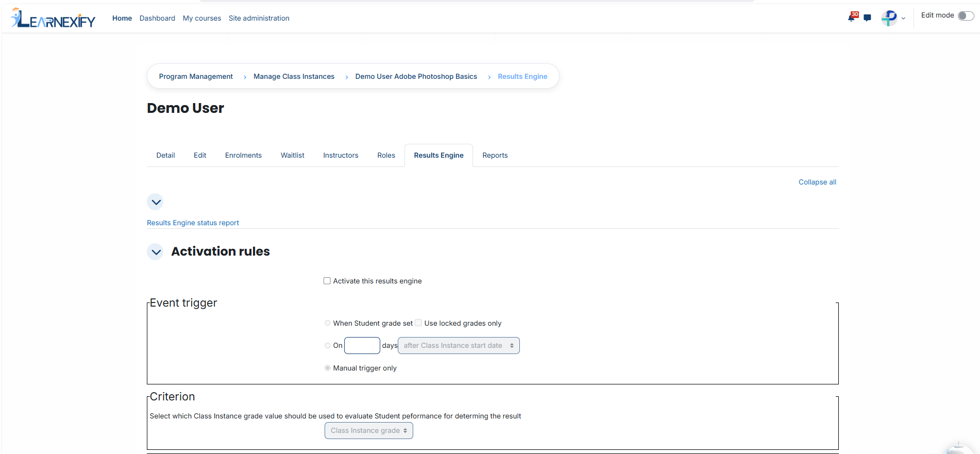
Task: Navigate to Home in top menu
Action: click(x=122, y=18)
